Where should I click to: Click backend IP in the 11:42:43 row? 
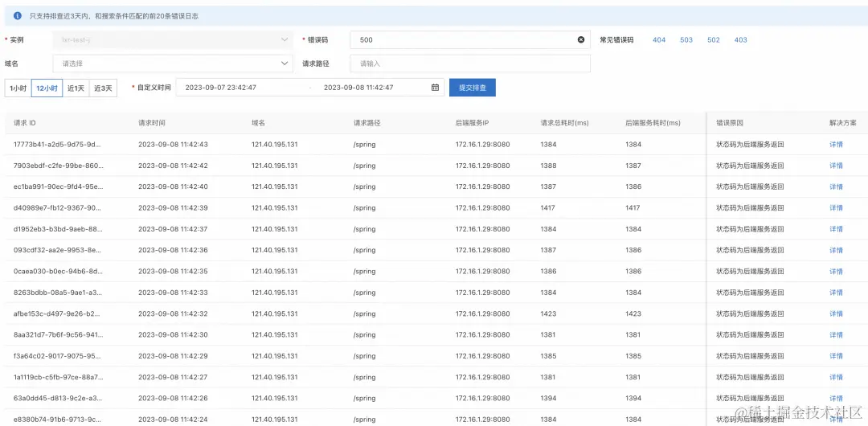tap(483, 145)
